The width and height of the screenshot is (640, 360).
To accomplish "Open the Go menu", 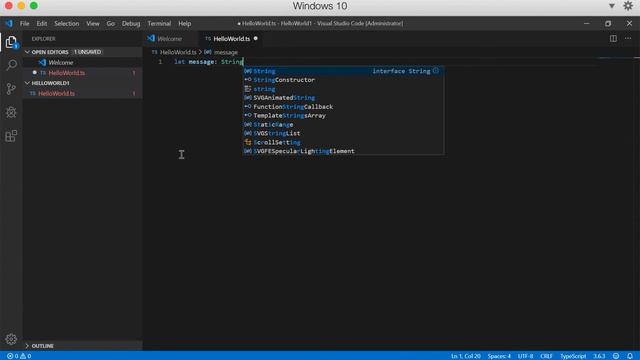I will coord(111,23).
